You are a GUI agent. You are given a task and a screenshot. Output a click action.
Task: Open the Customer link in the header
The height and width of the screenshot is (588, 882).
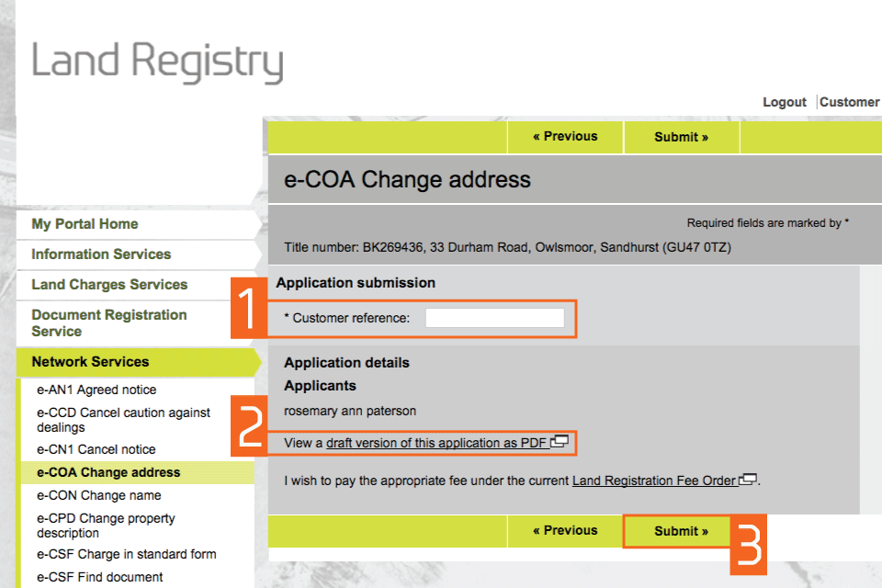(849, 102)
